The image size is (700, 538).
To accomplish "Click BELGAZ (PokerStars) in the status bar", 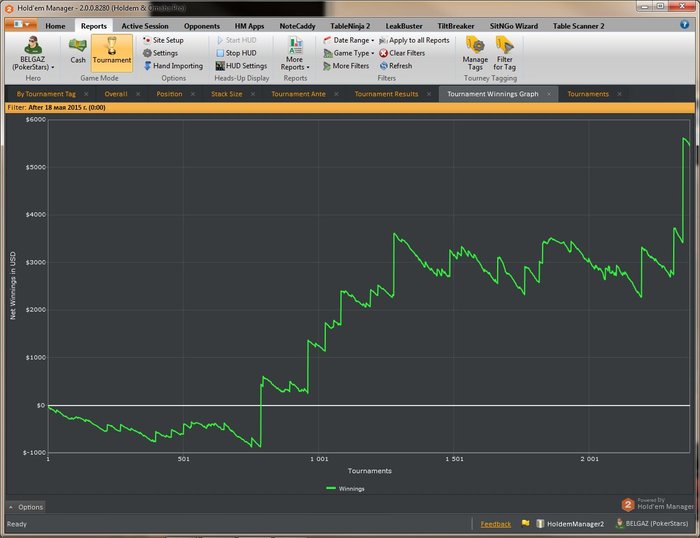I will coord(652,523).
